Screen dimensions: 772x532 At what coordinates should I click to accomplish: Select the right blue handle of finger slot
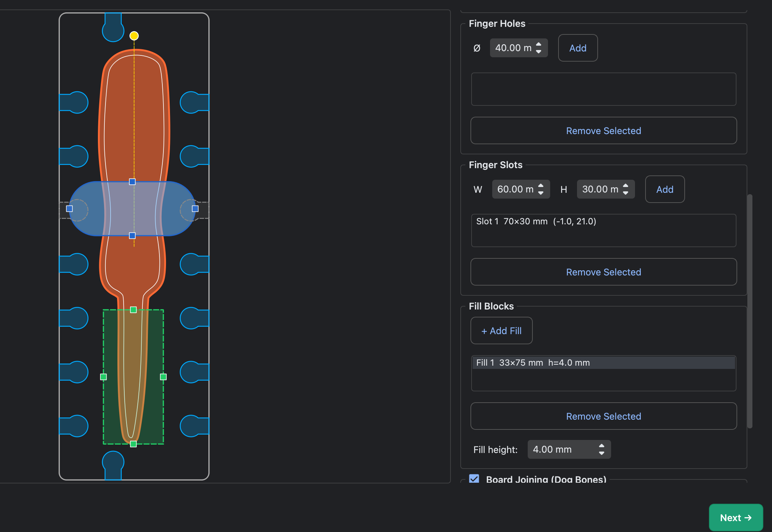point(195,209)
